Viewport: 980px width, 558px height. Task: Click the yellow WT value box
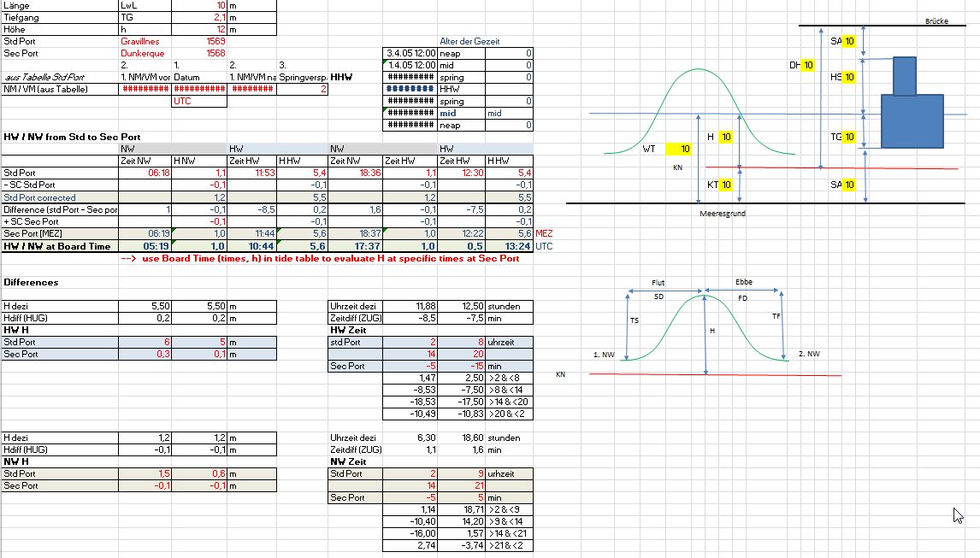(684, 150)
